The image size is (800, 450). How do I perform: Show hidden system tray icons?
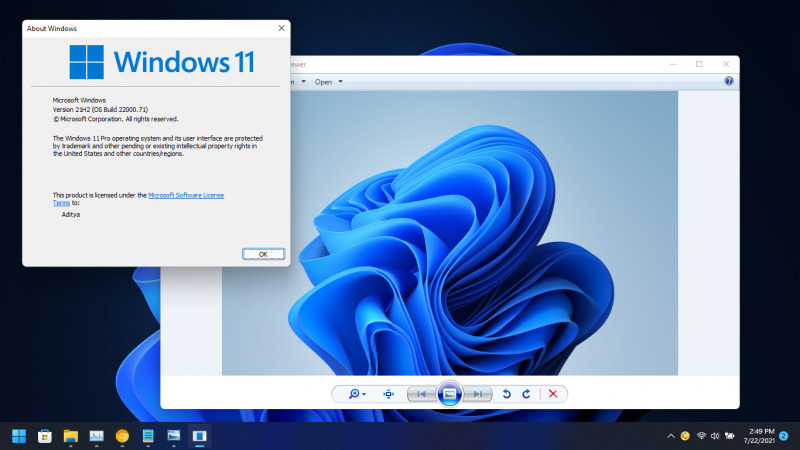pos(670,436)
